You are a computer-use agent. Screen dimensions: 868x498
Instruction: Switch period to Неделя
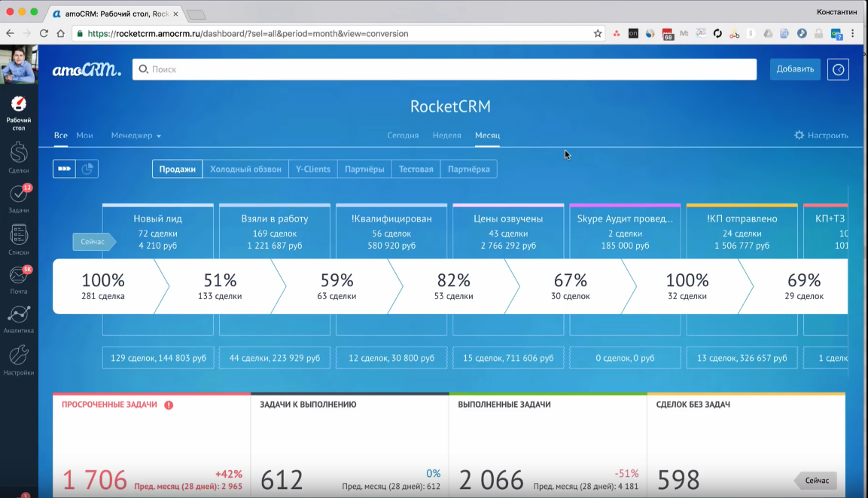[446, 136]
